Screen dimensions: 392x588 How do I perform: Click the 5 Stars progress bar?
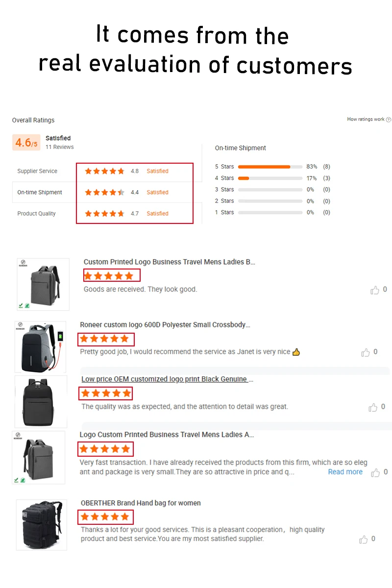(x=270, y=167)
